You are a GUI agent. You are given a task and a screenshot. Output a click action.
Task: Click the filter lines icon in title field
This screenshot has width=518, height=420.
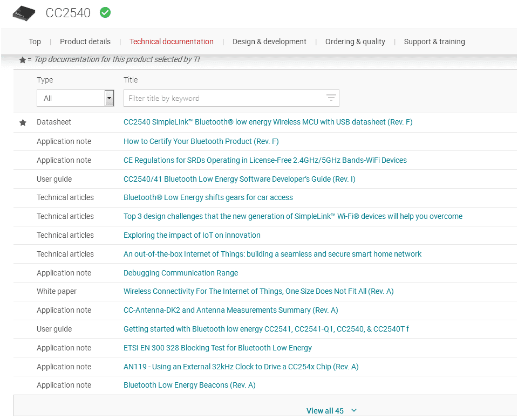[x=331, y=98]
